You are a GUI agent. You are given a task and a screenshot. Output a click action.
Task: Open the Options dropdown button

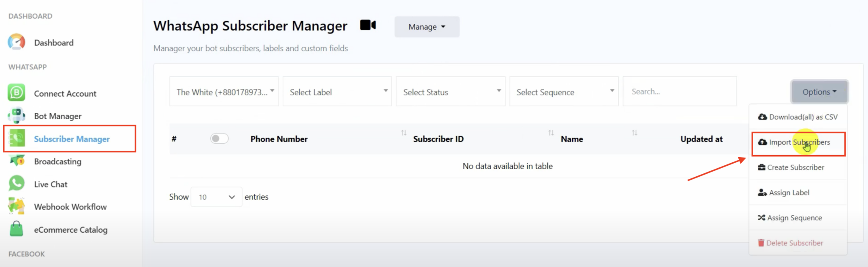point(819,92)
